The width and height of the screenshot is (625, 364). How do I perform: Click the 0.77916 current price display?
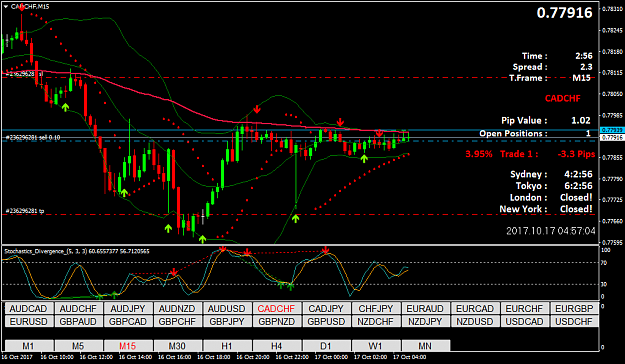[x=564, y=13]
